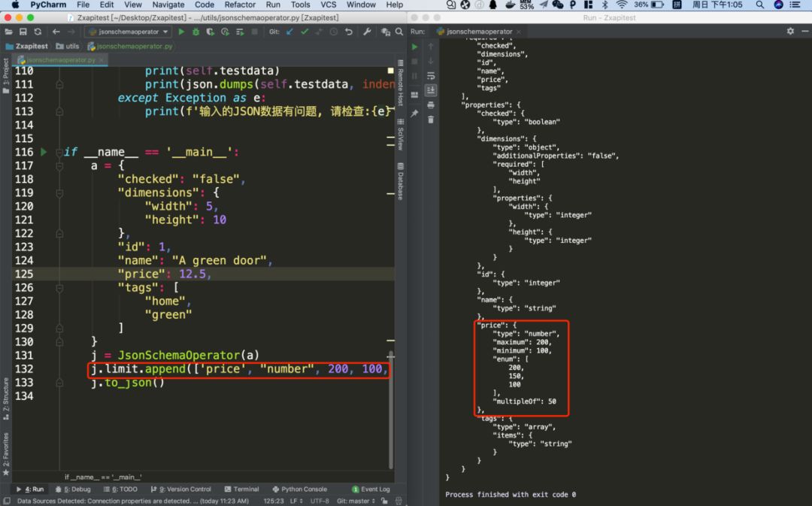The image size is (812, 506).
Task: Click the macOS Spotlight search icon
Action: point(759,5)
